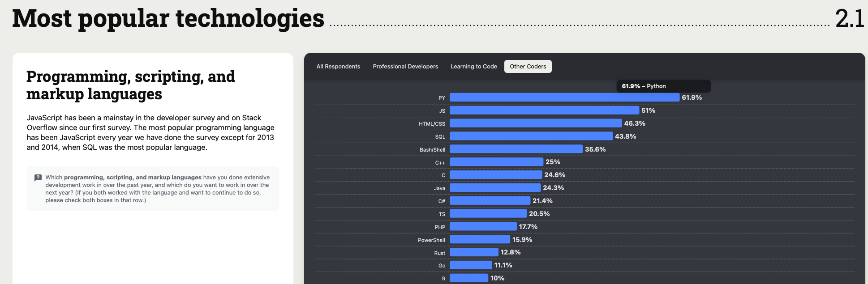Image resolution: width=868 pixels, height=284 pixels.
Task: Click the SQL bar showing 43.8%
Action: [531, 136]
